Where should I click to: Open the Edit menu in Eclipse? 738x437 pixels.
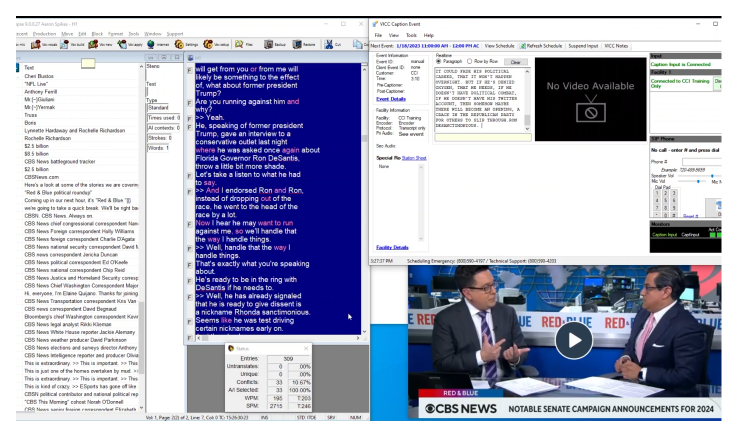tap(82, 34)
